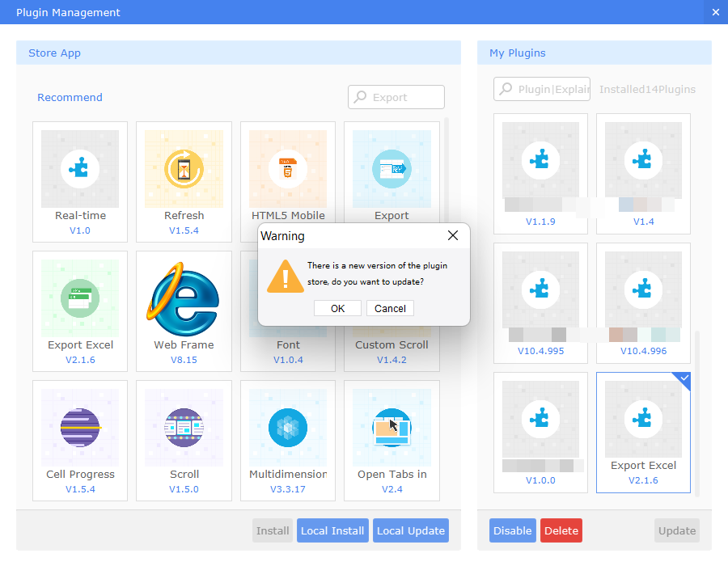This screenshot has height=566, width=728.
Task: Click the Local Install button
Action: point(332,530)
